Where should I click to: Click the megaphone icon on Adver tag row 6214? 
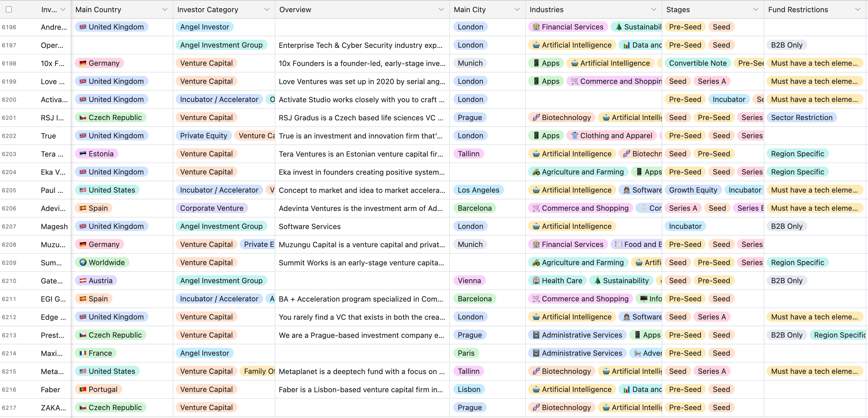[x=637, y=353]
